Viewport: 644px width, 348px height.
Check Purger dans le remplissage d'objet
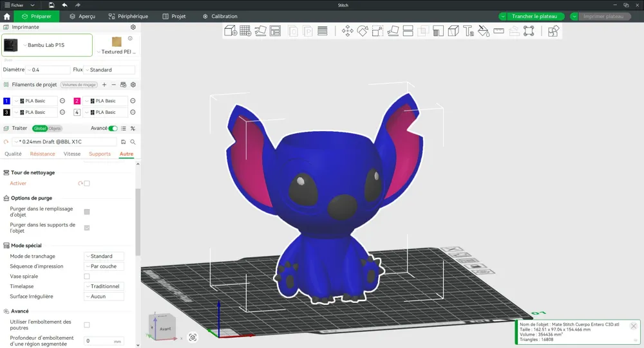[87, 212]
